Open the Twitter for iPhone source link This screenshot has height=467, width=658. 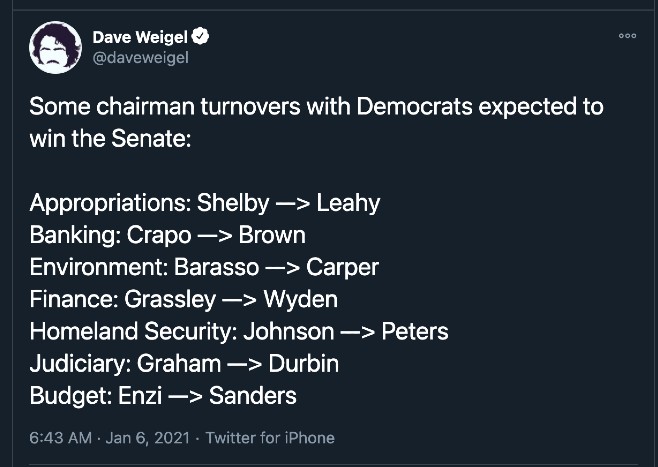[270, 438]
